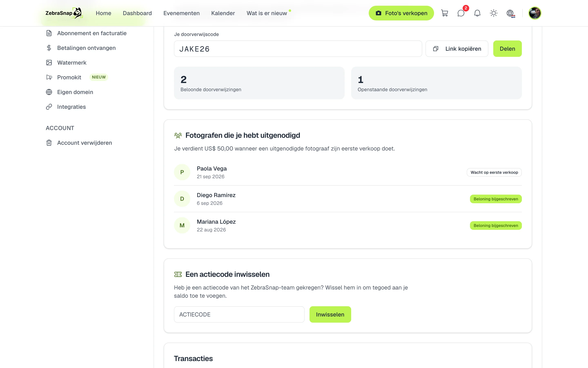Screen dimensions: 588x368
Task: Click the dollar icon beside Betalingen ontvangen
Action: click(x=49, y=48)
